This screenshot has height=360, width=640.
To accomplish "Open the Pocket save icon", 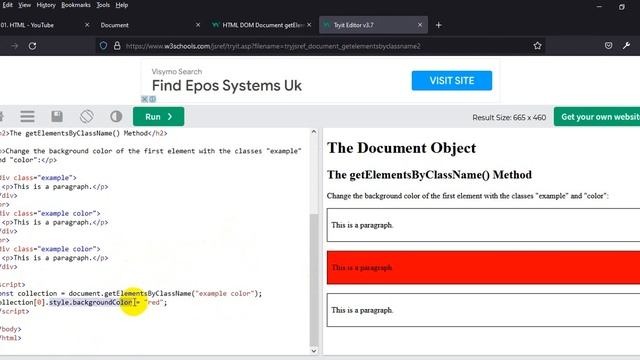I will coord(609,45).
